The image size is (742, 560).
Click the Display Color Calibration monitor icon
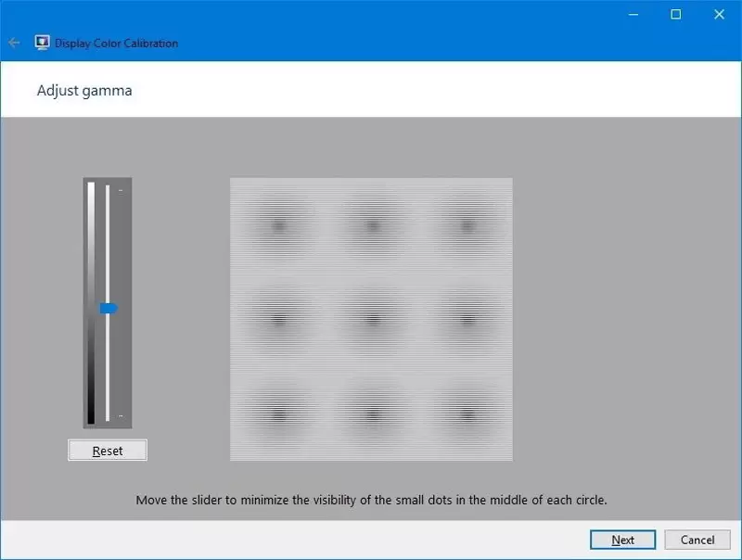pos(42,43)
